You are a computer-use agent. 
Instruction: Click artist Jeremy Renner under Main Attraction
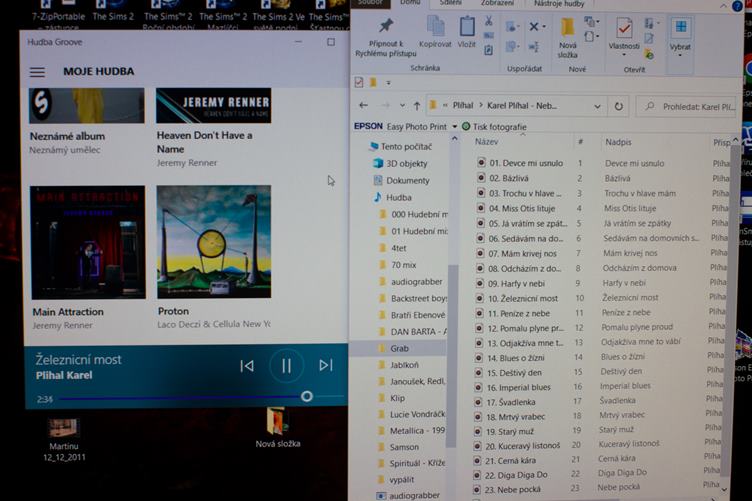click(62, 326)
